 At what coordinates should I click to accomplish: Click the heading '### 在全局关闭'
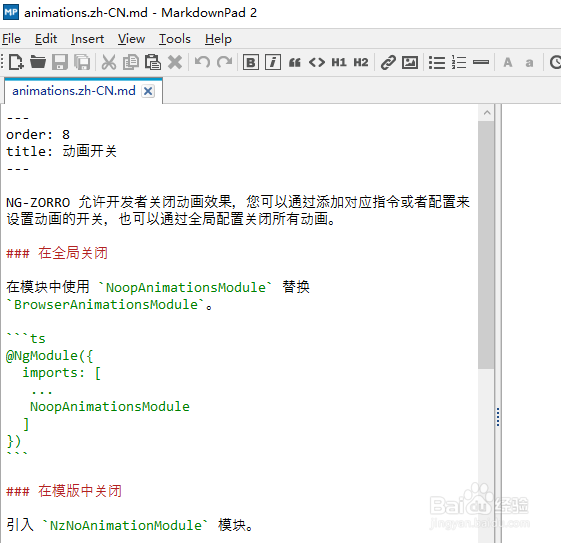point(57,253)
